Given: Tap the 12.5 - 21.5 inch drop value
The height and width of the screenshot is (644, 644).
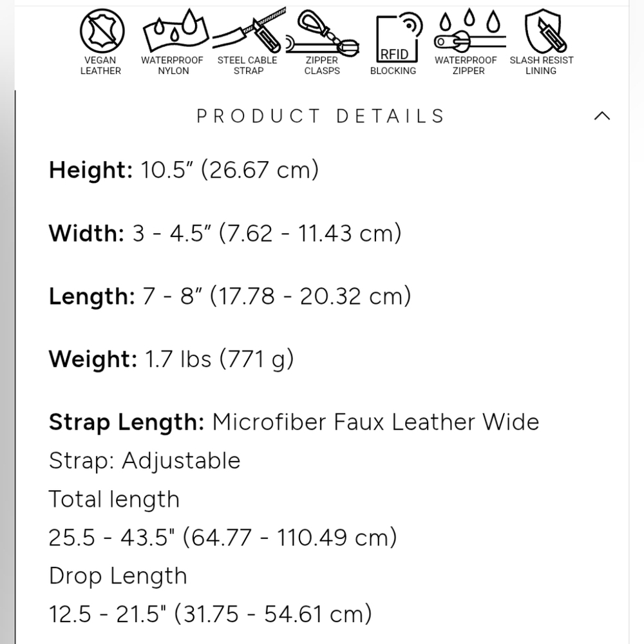Looking at the screenshot, I should (211, 614).
